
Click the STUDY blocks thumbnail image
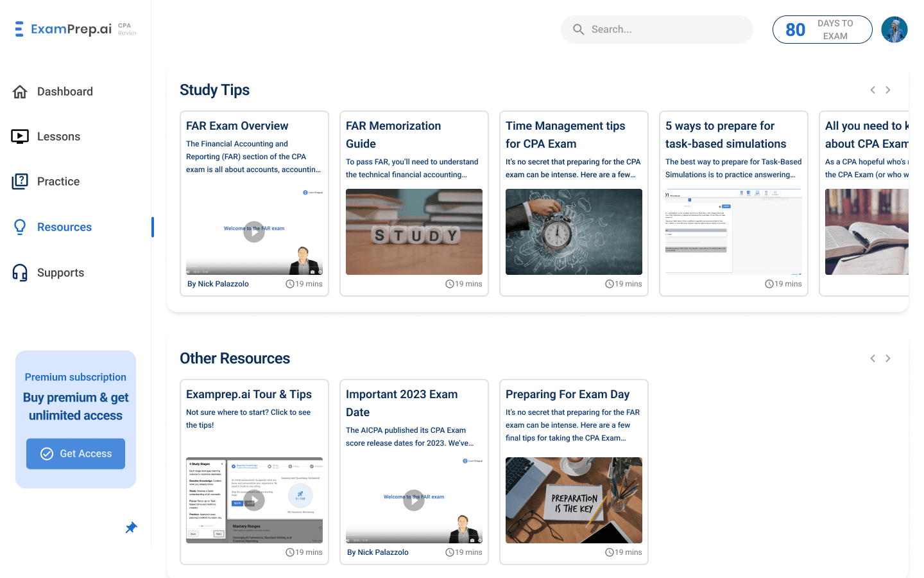point(414,232)
